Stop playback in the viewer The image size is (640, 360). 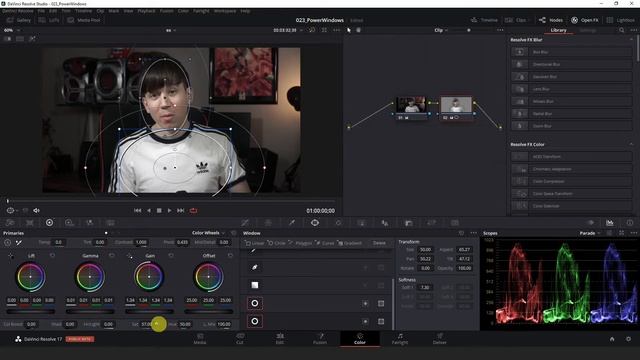(x=159, y=211)
